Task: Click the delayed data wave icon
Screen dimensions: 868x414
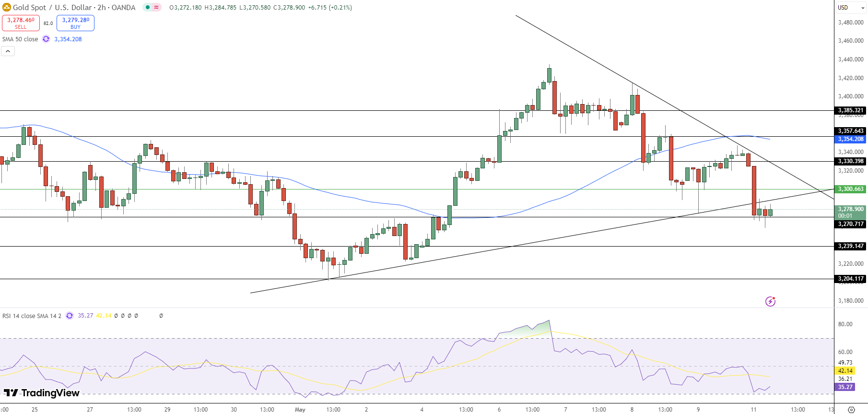Action: click(156, 7)
